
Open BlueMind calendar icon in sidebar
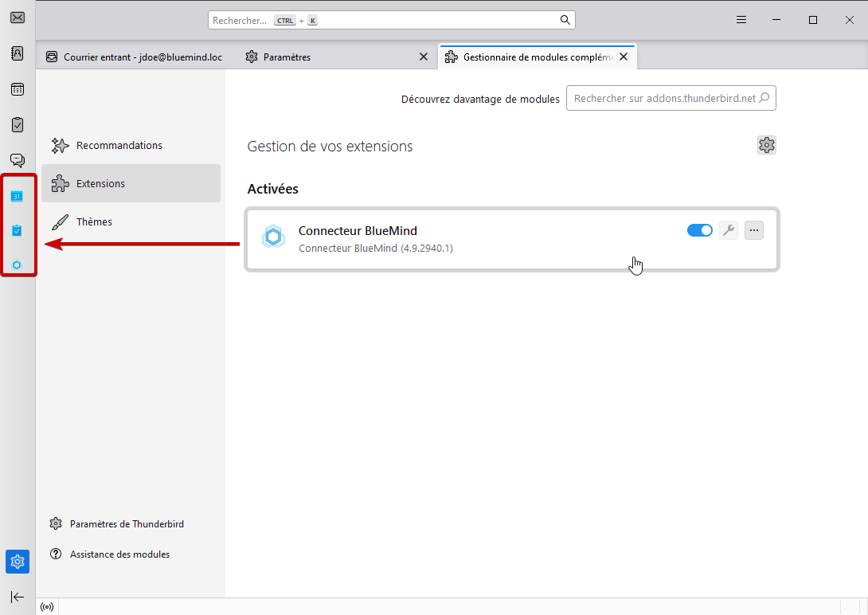pyautogui.click(x=17, y=195)
